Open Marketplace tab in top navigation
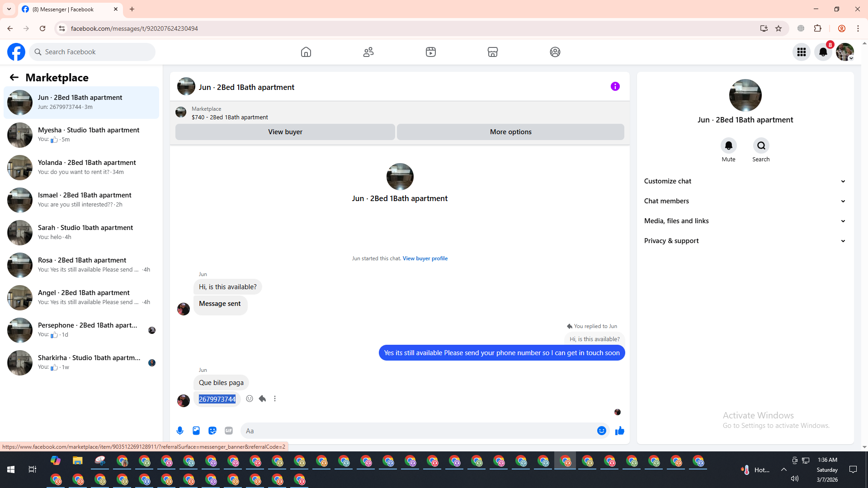This screenshot has width=868, height=488. coord(492,52)
